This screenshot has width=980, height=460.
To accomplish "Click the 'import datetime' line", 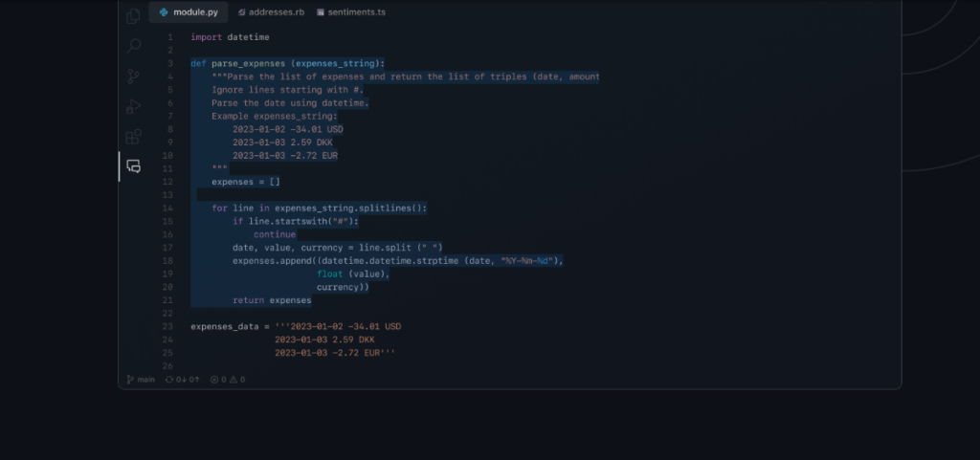I will coord(230,37).
